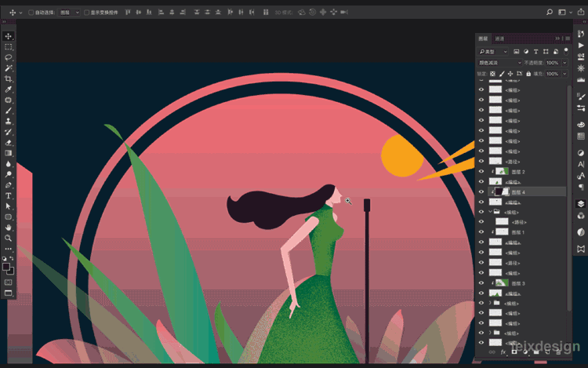Open the search icon in the options bar
This screenshot has width=588, height=368.
[550, 12]
